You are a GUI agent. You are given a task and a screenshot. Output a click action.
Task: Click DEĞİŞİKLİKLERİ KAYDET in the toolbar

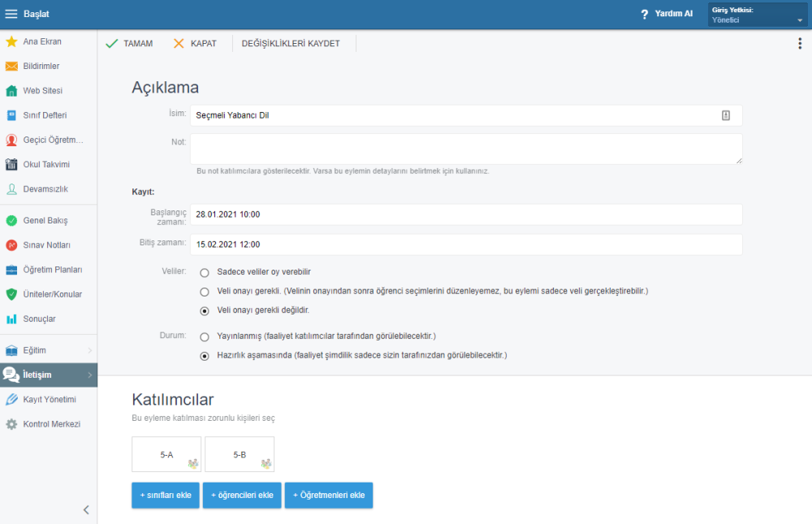[x=291, y=44]
